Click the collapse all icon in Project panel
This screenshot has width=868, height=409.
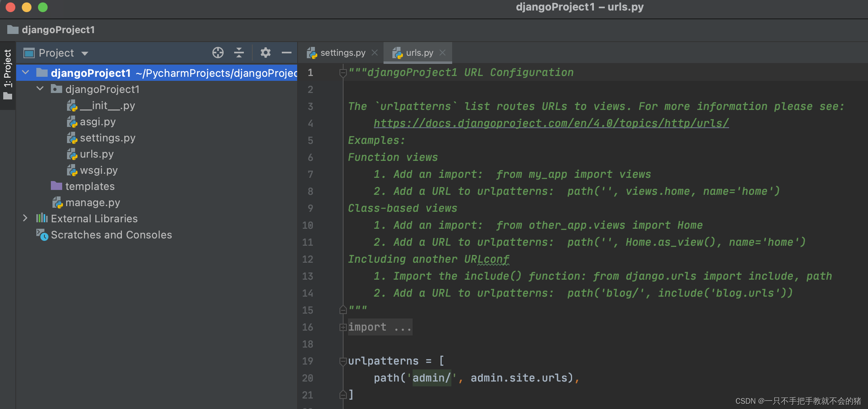239,53
